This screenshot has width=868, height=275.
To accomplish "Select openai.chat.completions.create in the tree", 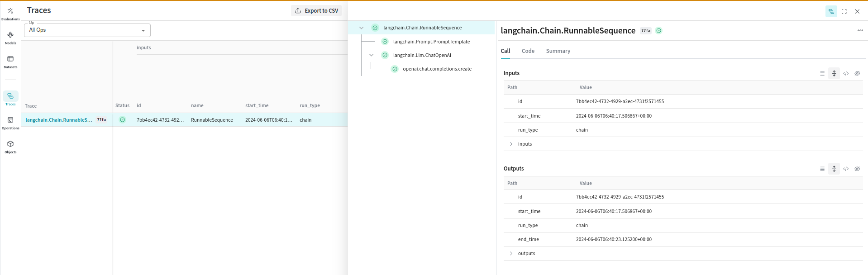I will (x=437, y=69).
